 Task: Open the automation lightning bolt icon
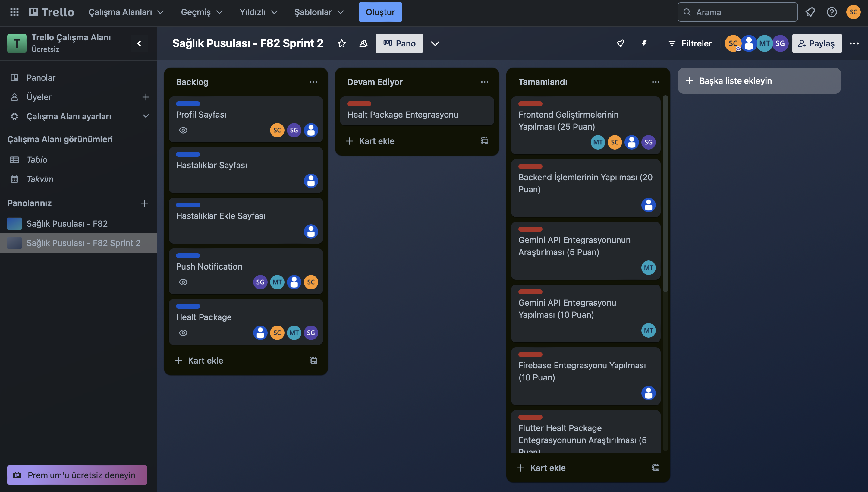(x=644, y=43)
